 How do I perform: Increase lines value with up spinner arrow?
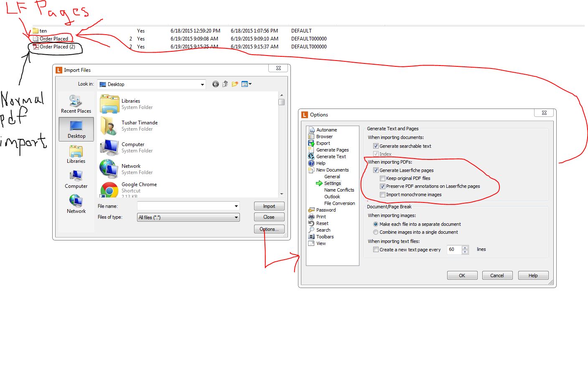pos(465,248)
